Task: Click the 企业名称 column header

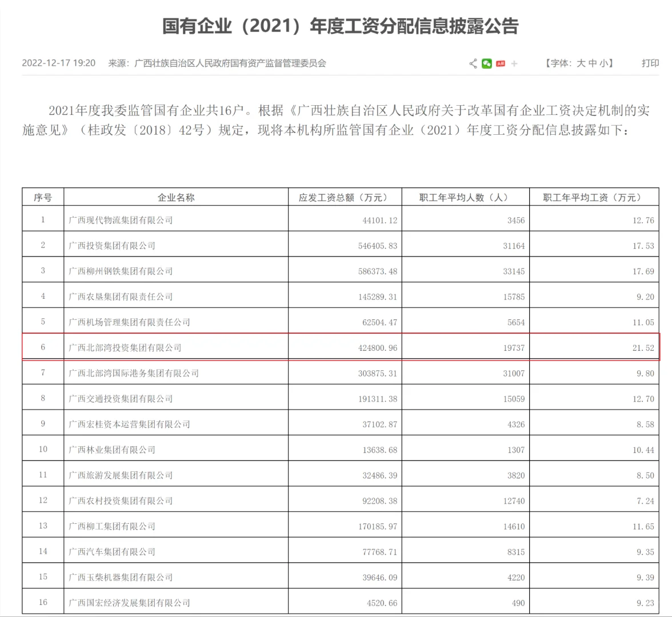Action: point(176,197)
